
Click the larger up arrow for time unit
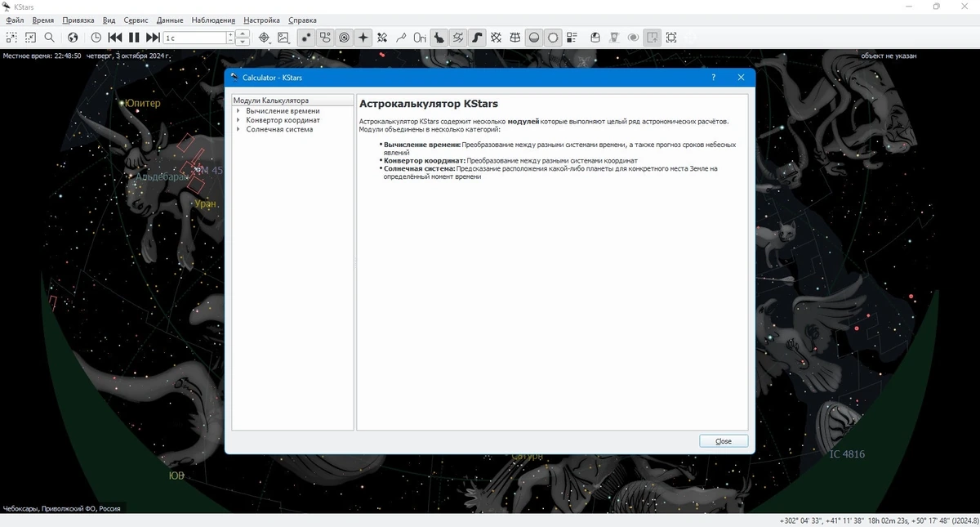[243, 34]
